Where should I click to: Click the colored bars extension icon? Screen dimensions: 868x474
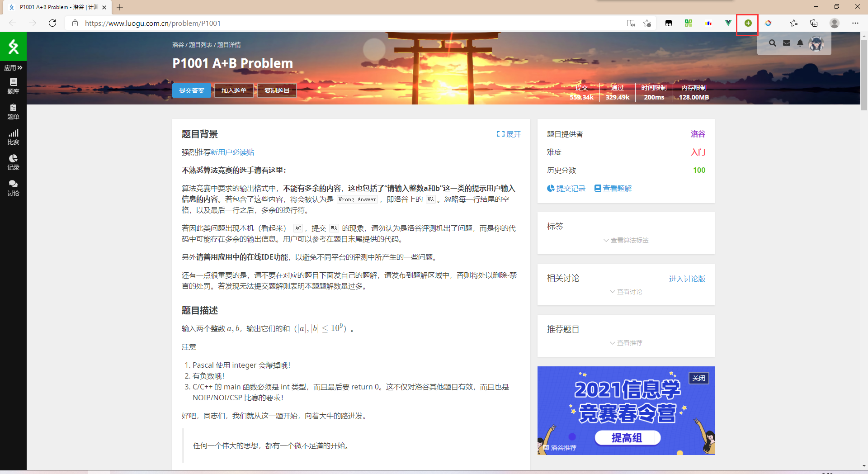[x=708, y=23]
